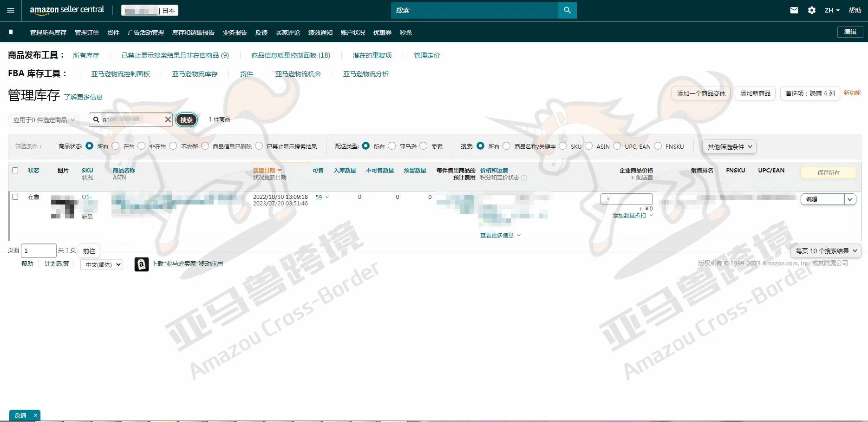Select the 不完整 product status radio

[173, 146]
